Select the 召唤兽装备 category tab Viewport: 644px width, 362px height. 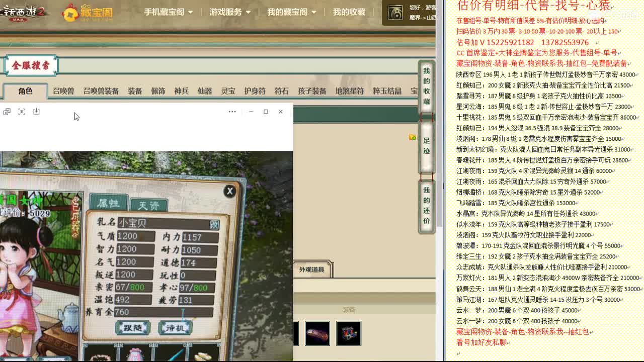(101, 91)
